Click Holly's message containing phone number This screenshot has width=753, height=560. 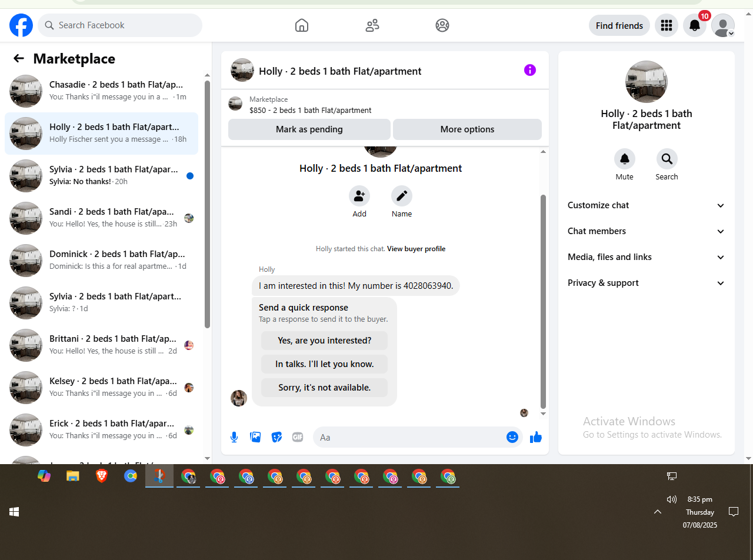coord(356,286)
